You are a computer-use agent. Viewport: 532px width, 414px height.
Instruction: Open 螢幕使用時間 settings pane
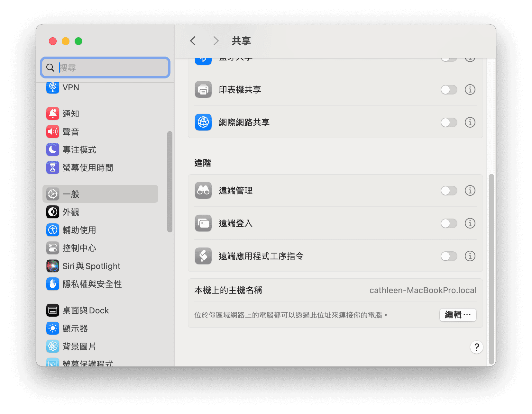tap(100, 167)
